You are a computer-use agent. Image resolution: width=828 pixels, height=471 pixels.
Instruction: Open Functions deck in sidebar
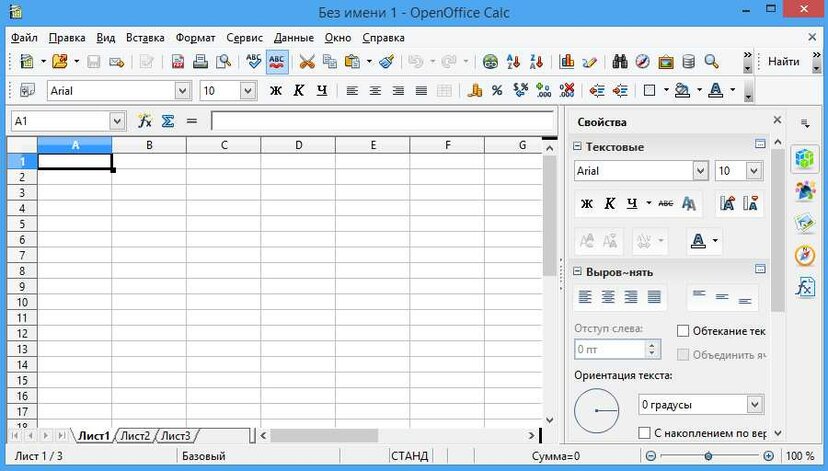(x=805, y=287)
